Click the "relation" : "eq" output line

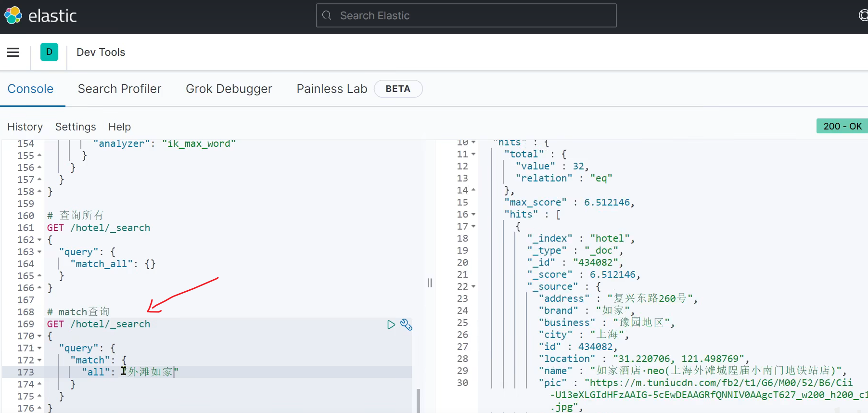point(564,178)
